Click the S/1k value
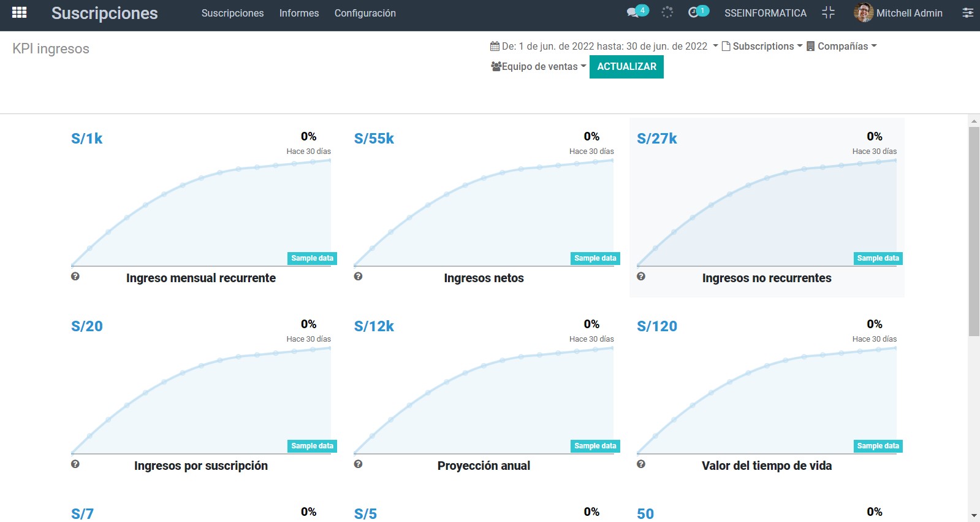The image size is (980, 522). 87,139
